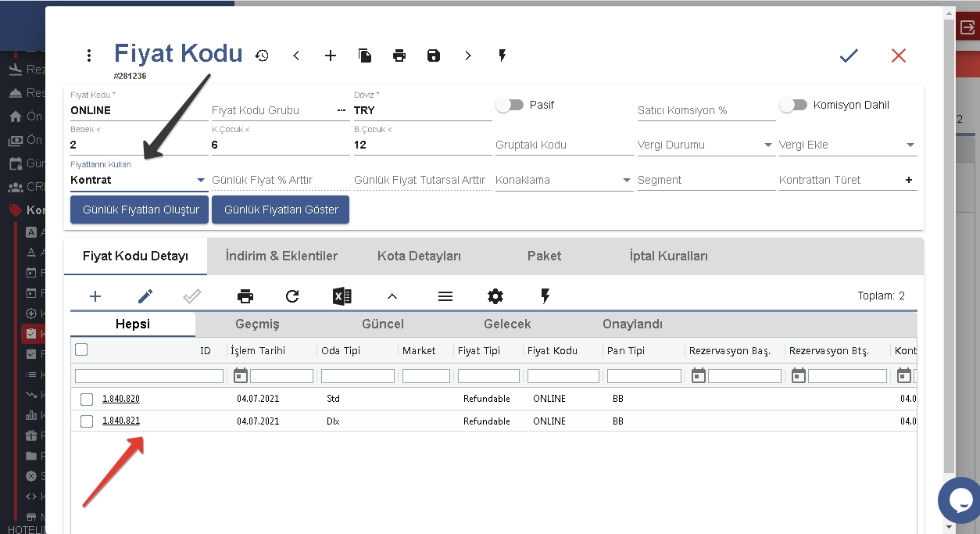Image resolution: width=980 pixels, height=534 pixels.
Task: Open the Konaklama dropdown
Action: pos(626,181)
